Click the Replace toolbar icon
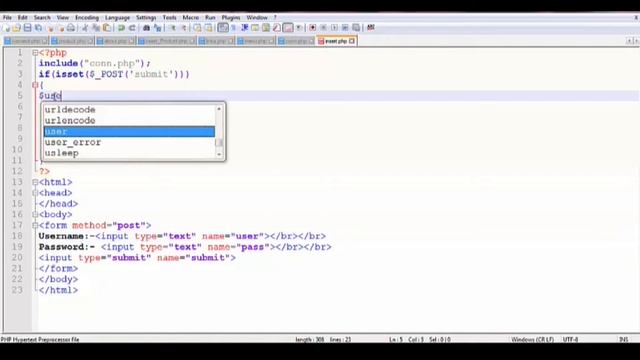Screen dimensions: 640x360 click(x=158, y=28)
